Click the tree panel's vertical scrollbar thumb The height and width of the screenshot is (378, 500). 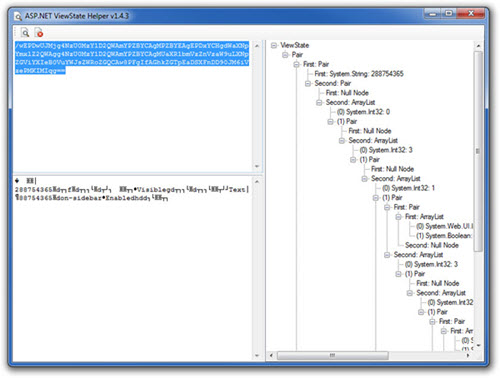pyautogui.click(x=478, y=151)
